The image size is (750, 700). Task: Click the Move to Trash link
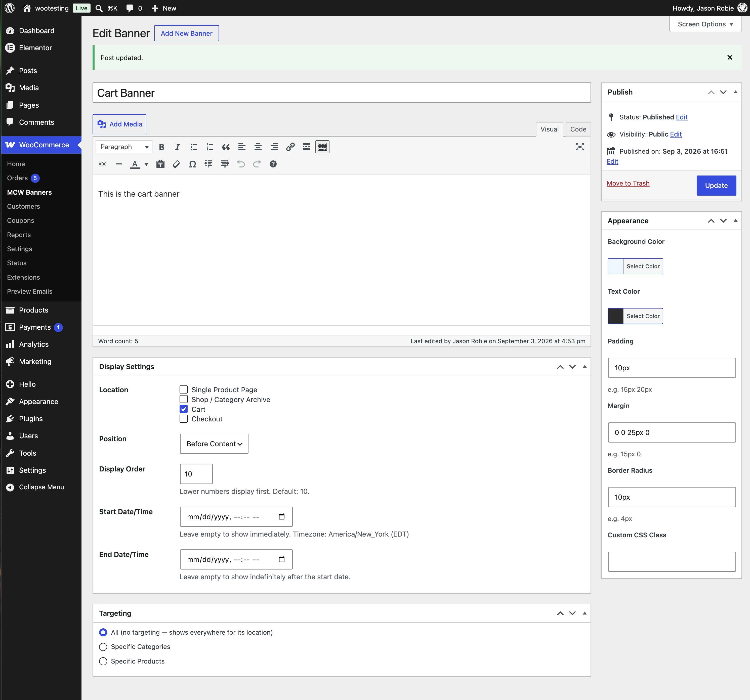(628, 183)
